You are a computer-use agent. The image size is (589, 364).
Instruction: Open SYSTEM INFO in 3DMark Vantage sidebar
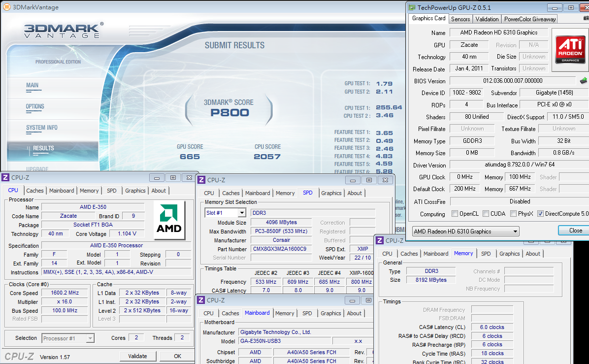pos(42,128)
